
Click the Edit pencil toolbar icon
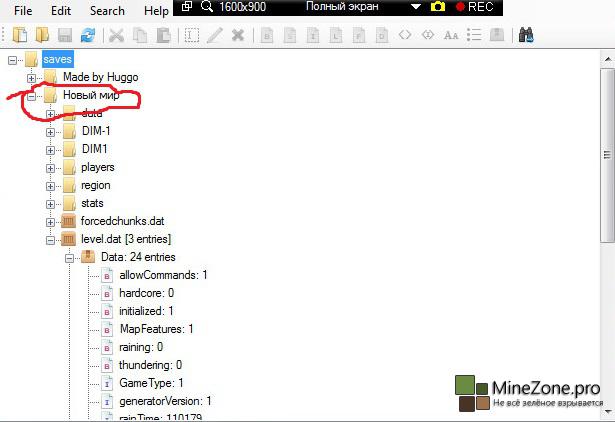tap(215, 36)
